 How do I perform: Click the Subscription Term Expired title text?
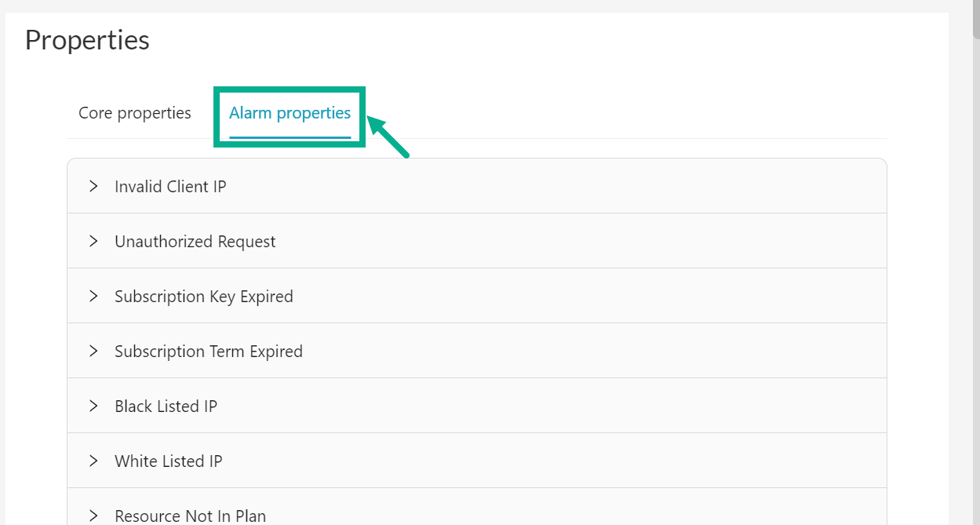tap(208, 352)
